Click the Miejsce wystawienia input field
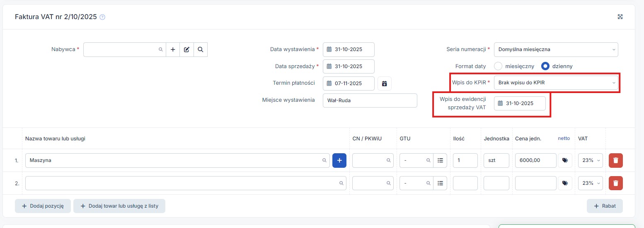Image resolution: width=644 pixels, height=228 pixels. 370,101
